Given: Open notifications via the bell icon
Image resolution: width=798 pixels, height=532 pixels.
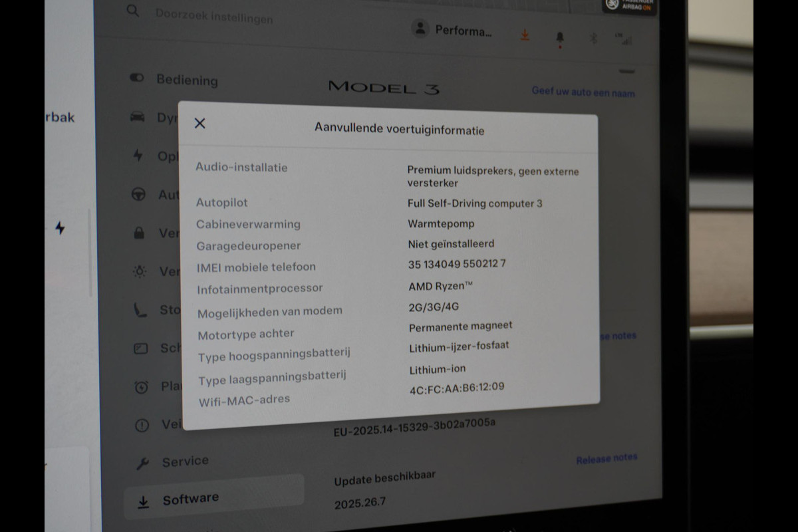Looking at the screenshot, I should pos(560,38).
